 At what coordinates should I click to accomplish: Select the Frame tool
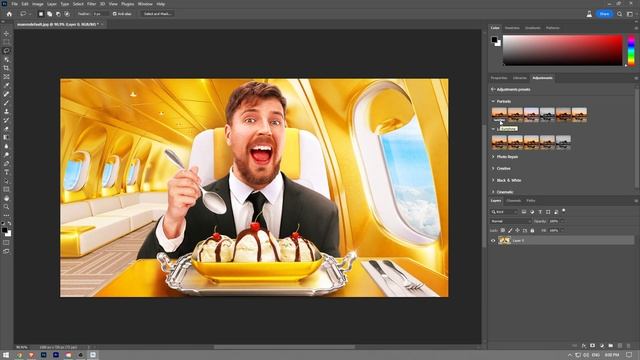tap(6, 77)
